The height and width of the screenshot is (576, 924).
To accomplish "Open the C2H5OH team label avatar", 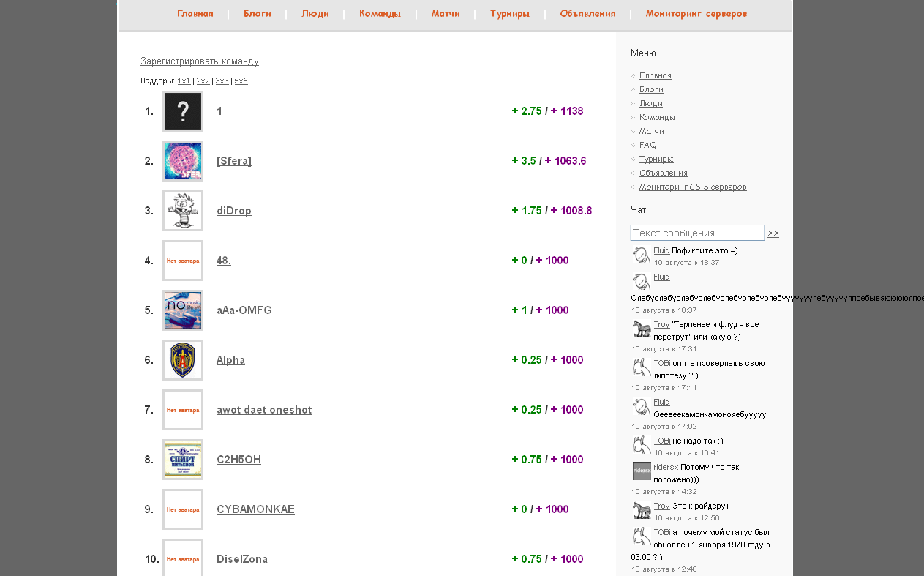I will click(x=183, y=460).
